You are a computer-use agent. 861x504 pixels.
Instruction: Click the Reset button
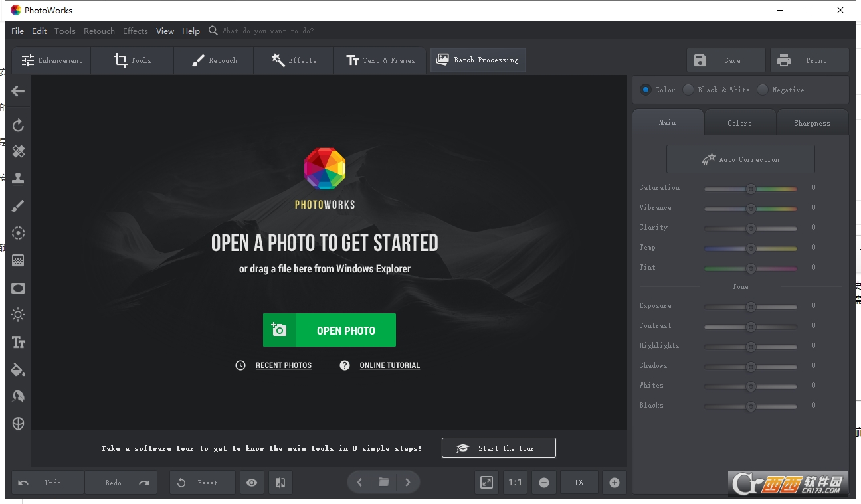[203, 483]
